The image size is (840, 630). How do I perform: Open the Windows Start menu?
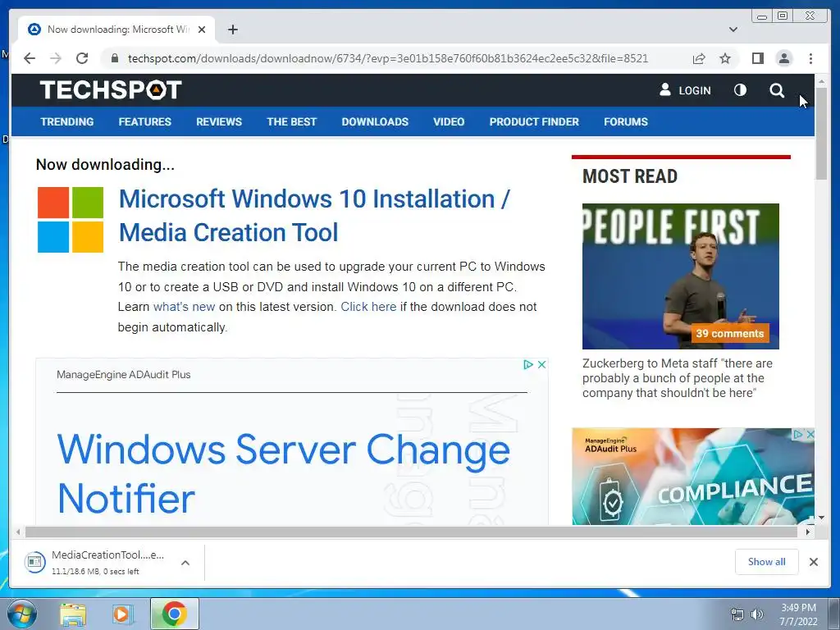pos(22,614)
